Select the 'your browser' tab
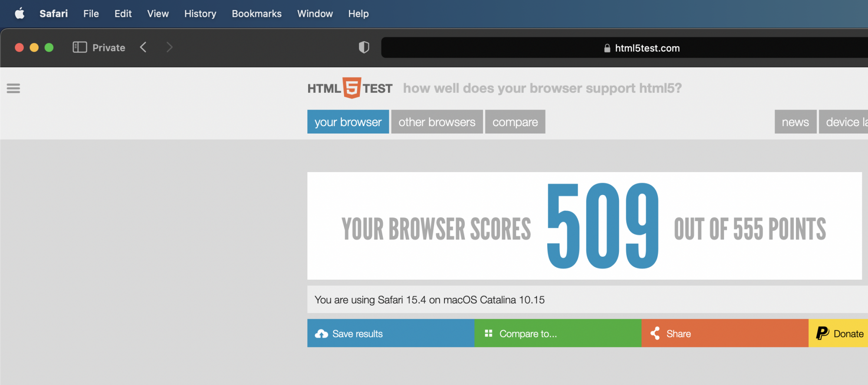The image size is (868, 385). tap(348, 122)
